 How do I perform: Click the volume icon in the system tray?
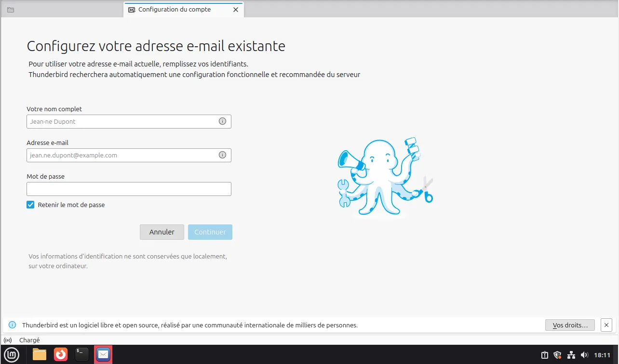(584, 355)
